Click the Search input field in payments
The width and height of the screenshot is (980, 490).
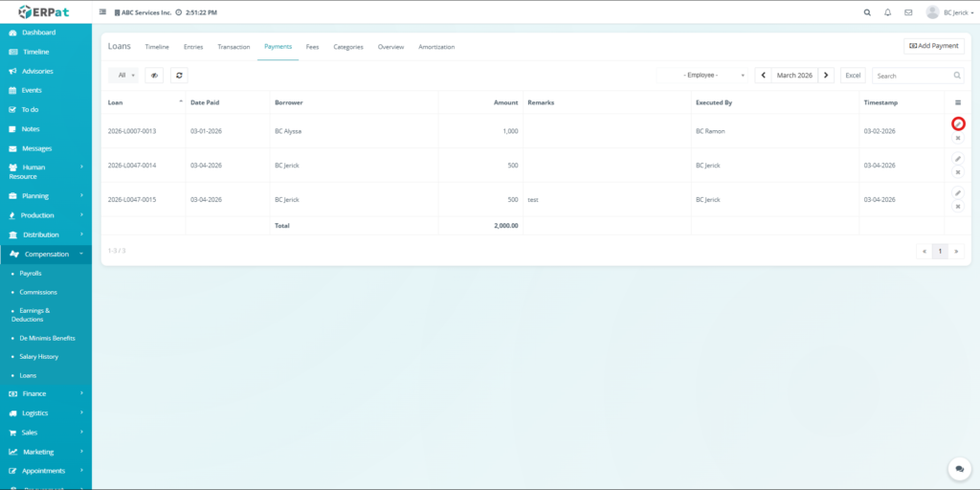[x=911, y=75]
